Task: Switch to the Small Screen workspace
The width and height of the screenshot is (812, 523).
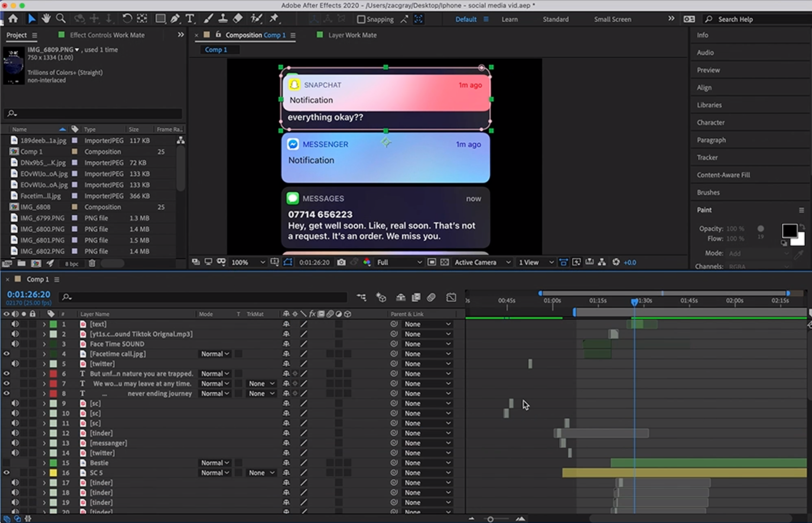Action: (612, 19)
